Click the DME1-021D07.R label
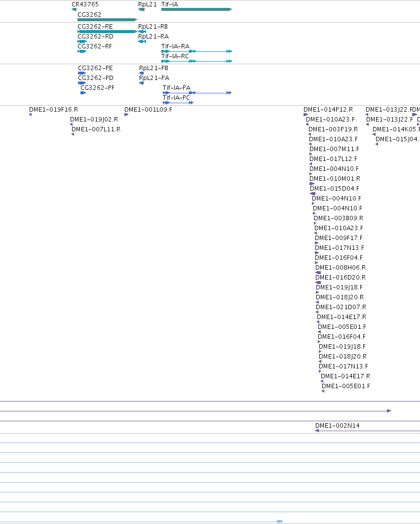Image resolution: width=420 pixels, height=524 pixels. click(341, 307)
